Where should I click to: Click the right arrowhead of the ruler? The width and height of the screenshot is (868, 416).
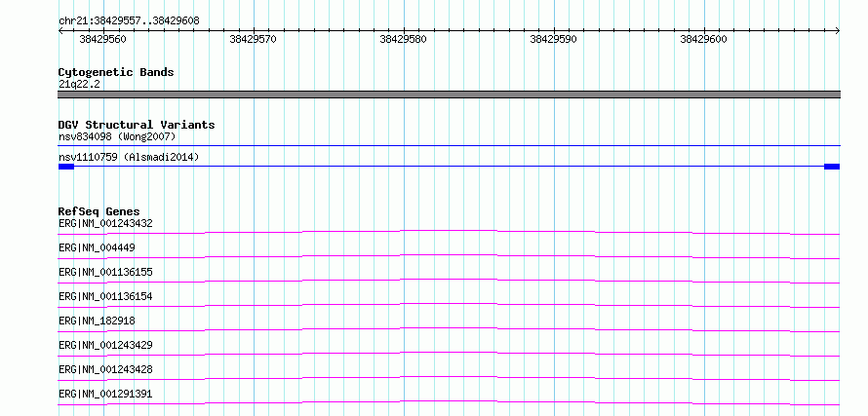(838, 31)
